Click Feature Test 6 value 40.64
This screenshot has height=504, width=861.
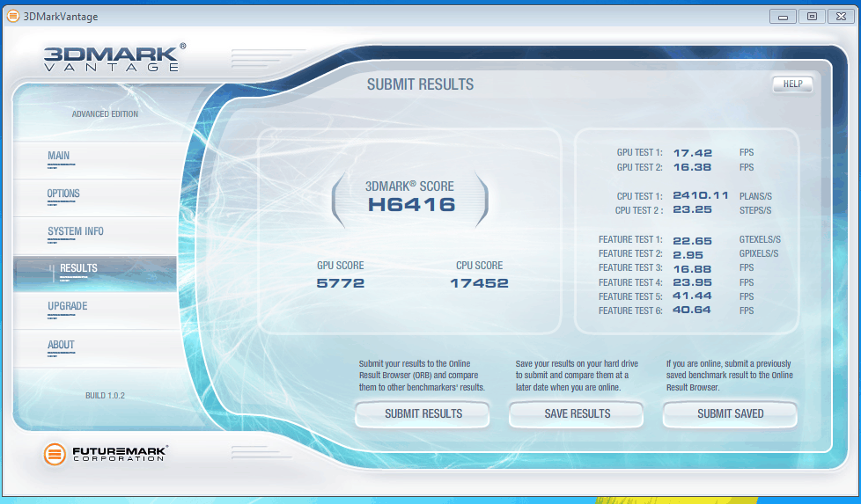coord(691,310)
